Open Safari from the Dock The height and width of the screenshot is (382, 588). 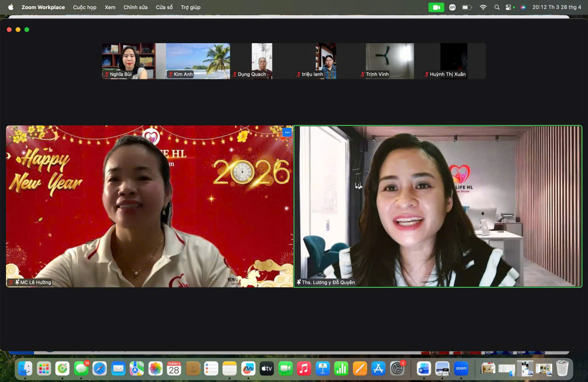tap(100, 368)
